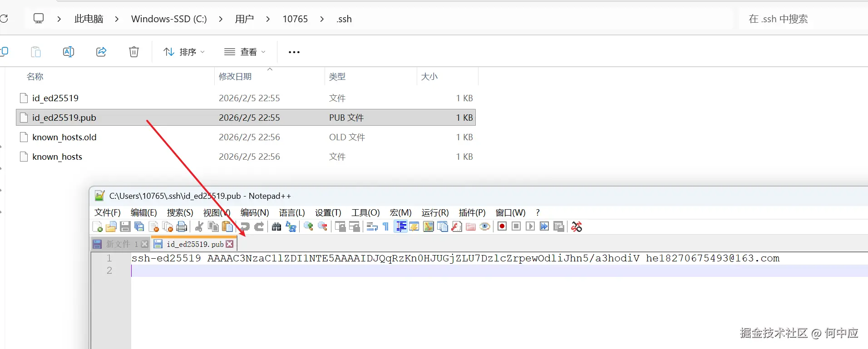Screen dimensions: 868x349
Task: Open 文件(F) menu in Notepad++
Action: 108,212
